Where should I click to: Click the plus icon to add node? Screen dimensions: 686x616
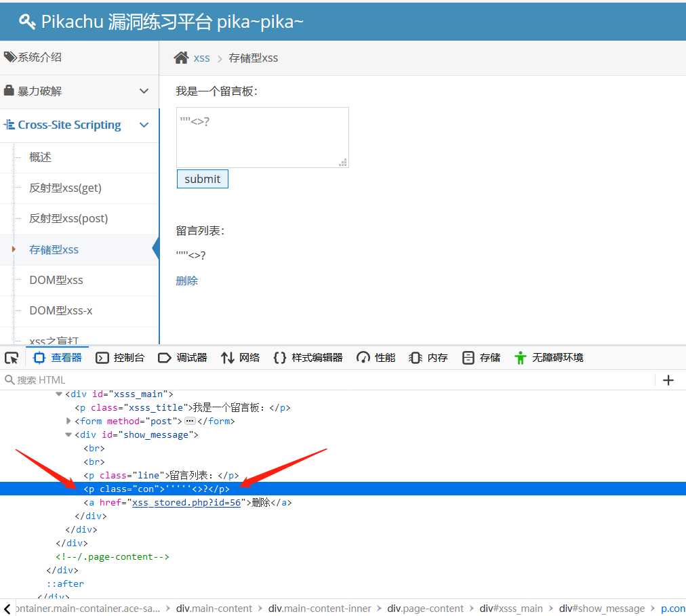(x=668, y=380)
